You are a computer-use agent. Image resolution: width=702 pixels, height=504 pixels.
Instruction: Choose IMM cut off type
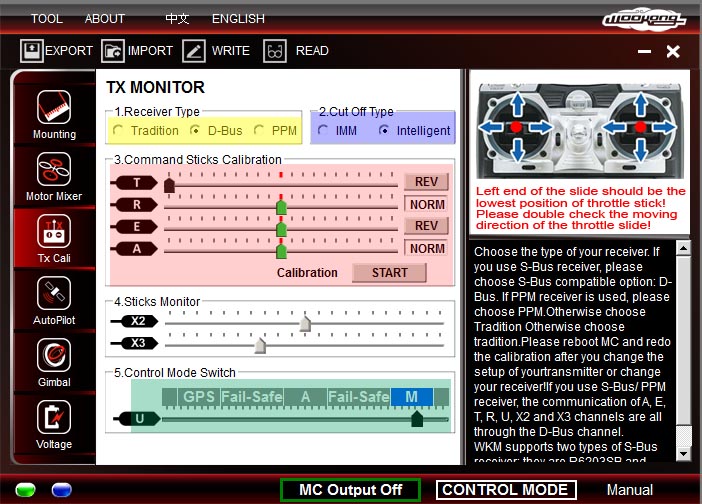[x=325, y=130]
